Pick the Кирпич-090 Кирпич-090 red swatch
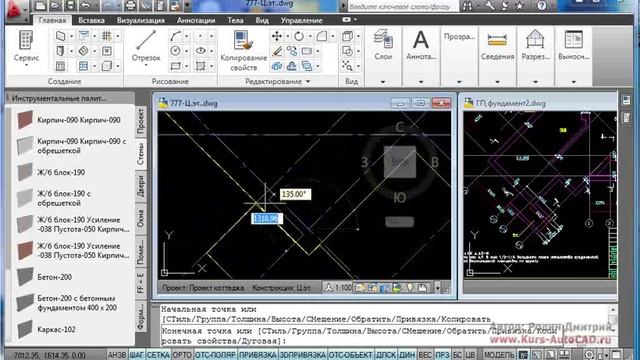640x360 pixels. 25,120
